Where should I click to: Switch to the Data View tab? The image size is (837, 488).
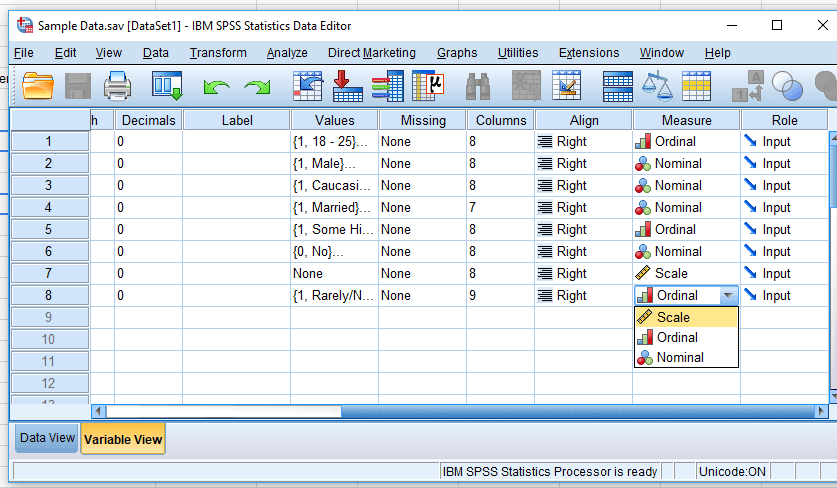tap(47, 438)
